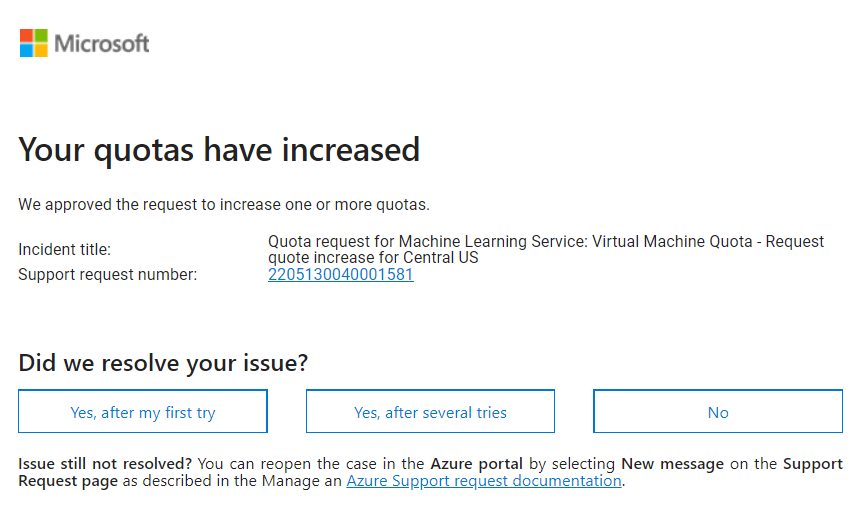Click the yellow square of the Microsoft logo
Image resolution: width=862 pixels, height=513 pixels.
pos(41,51)
